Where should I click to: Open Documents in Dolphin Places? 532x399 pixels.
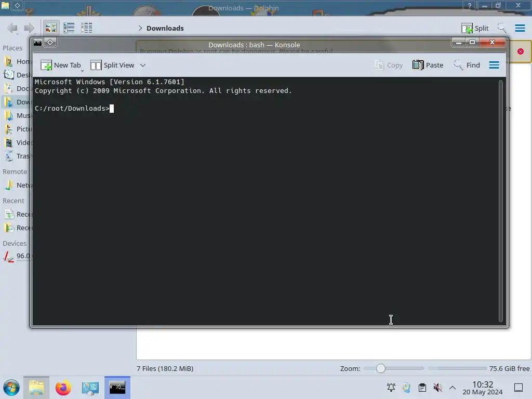tap(17, 88)
